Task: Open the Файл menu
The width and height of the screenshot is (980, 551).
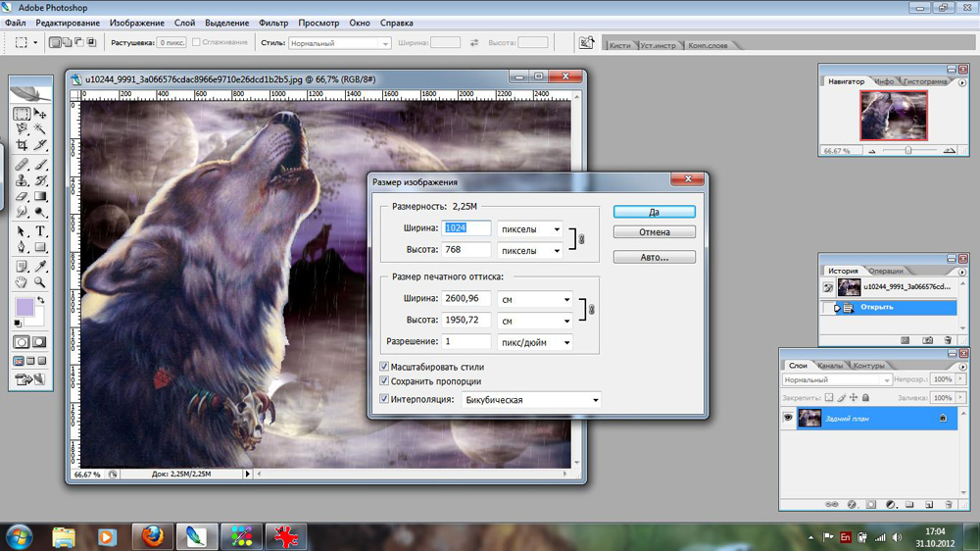Action: (16, 23)
